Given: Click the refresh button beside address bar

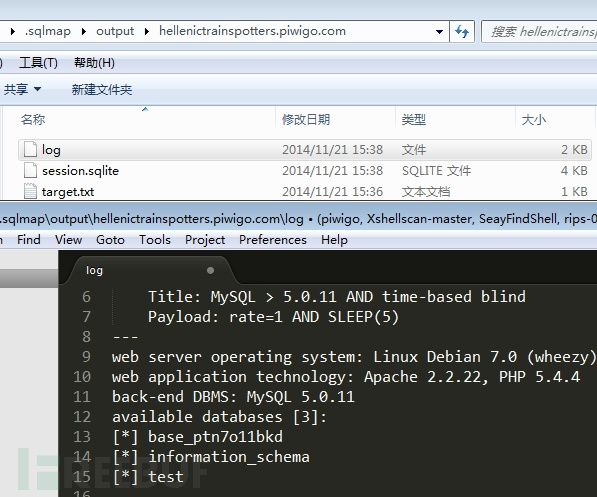Looking at the screenshot, I should coord(462,31).
